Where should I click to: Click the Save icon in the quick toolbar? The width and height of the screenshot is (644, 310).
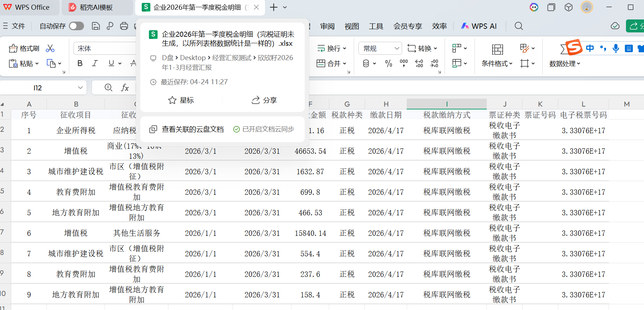tap(96, 26)
